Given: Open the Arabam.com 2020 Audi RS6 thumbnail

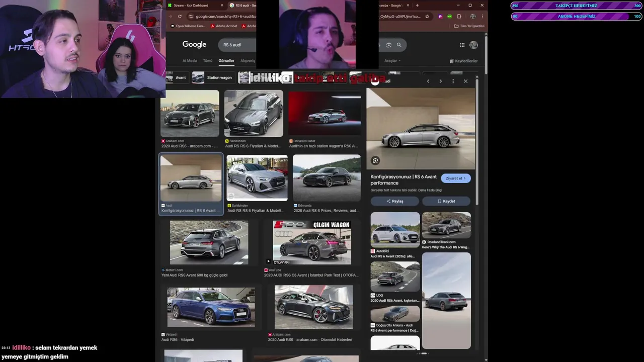Looking at the screenshot, I should pyautogui.click(x=190, y=113).
